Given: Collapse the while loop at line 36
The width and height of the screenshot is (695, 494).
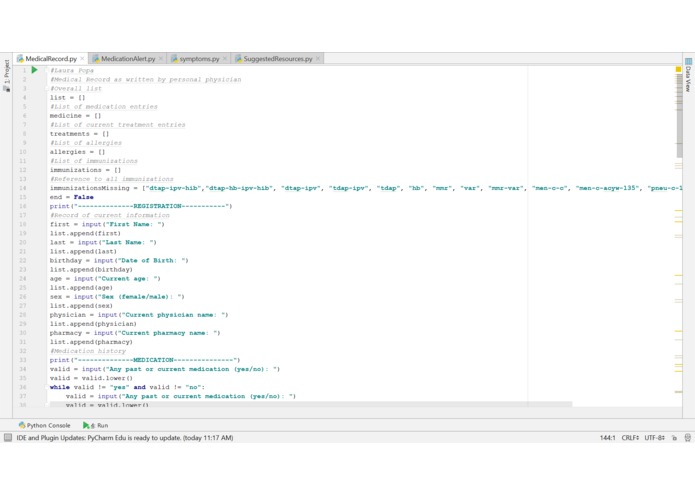Looking at the screenshot, I should pos(47,387).
